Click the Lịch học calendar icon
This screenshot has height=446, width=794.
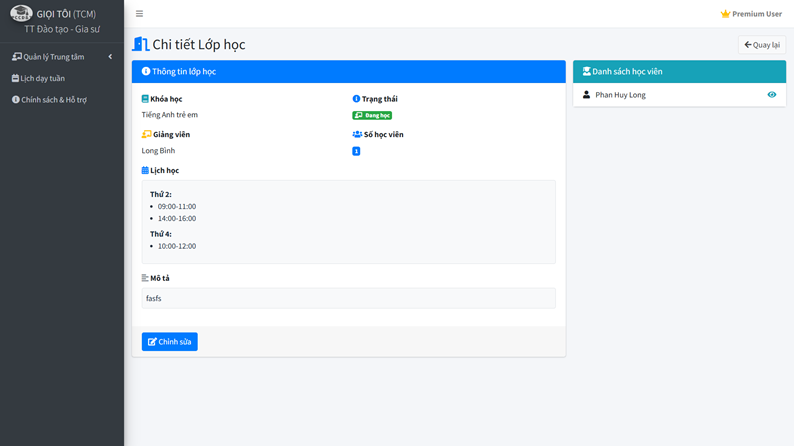[x=145, y=171]
